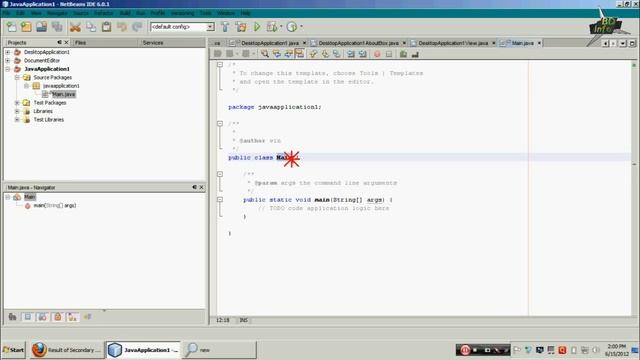Click the Build Main Project hammer icon
640x360 pixels.
(x=225, y=27)
